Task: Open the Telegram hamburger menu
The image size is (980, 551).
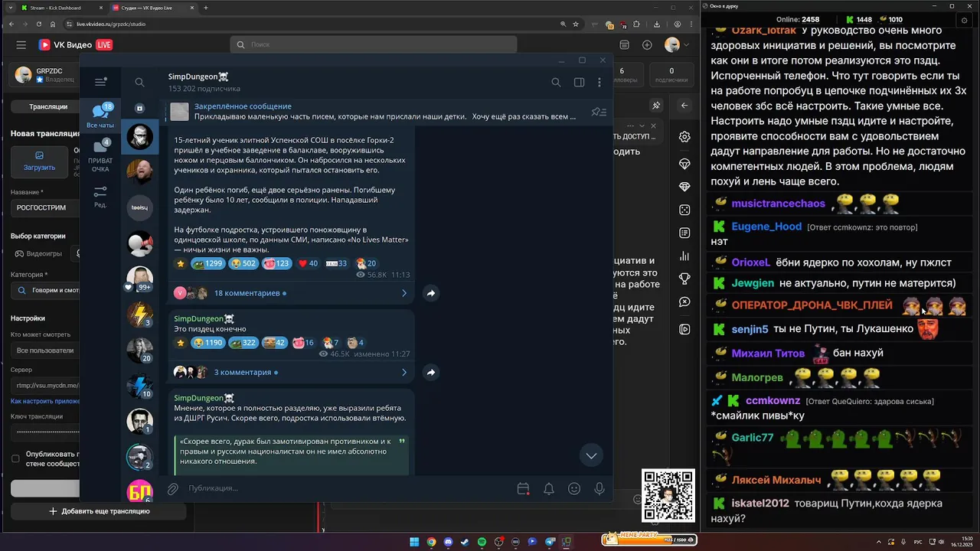Action: point(100,82)
